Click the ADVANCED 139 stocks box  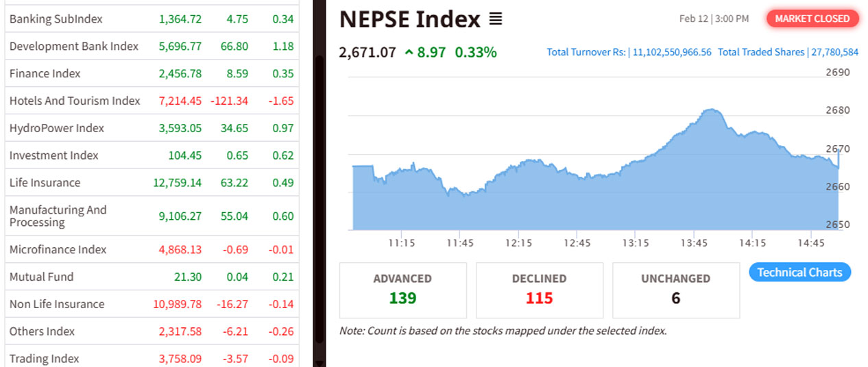click(402, 290)
